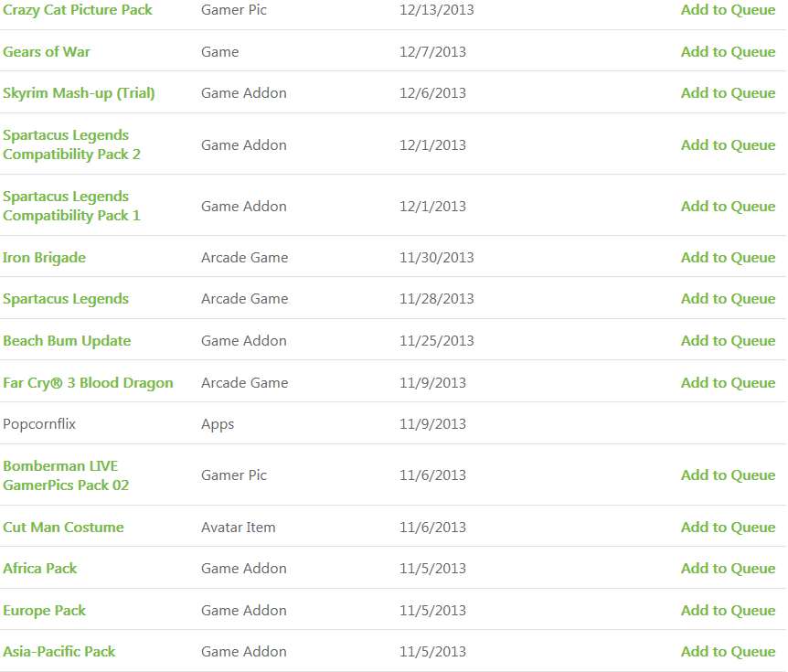Open the Europe Pack link

(x=44, y=611)
